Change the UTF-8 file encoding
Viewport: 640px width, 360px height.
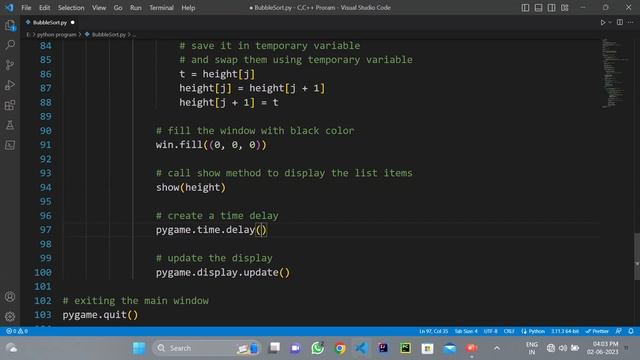click(491, 331)
